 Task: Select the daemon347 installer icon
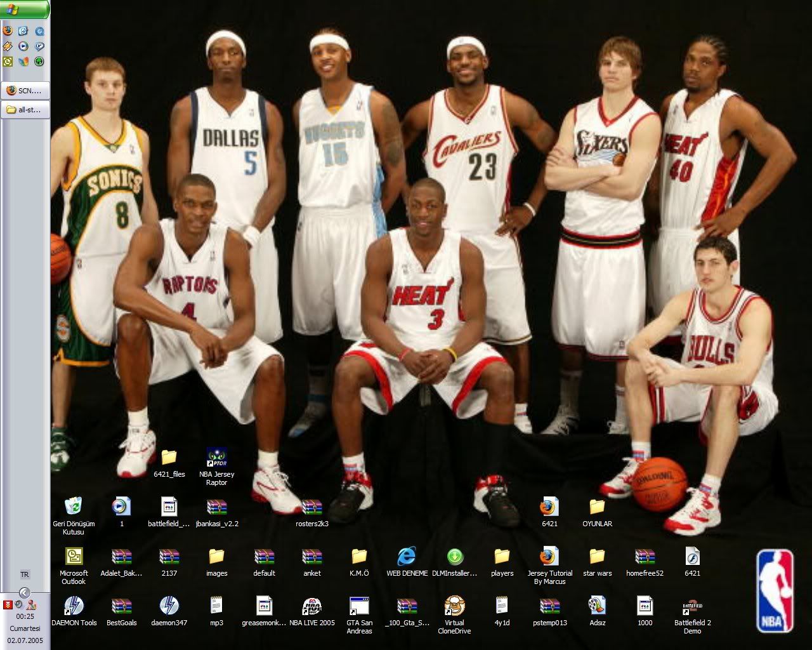pyautogui.click(x=169, y=611)
